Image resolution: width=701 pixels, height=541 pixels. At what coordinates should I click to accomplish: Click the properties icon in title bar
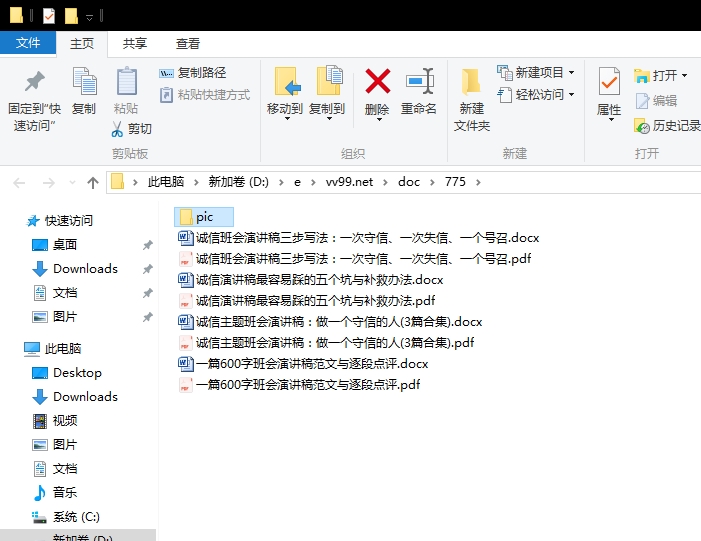(x=49, y=17)
